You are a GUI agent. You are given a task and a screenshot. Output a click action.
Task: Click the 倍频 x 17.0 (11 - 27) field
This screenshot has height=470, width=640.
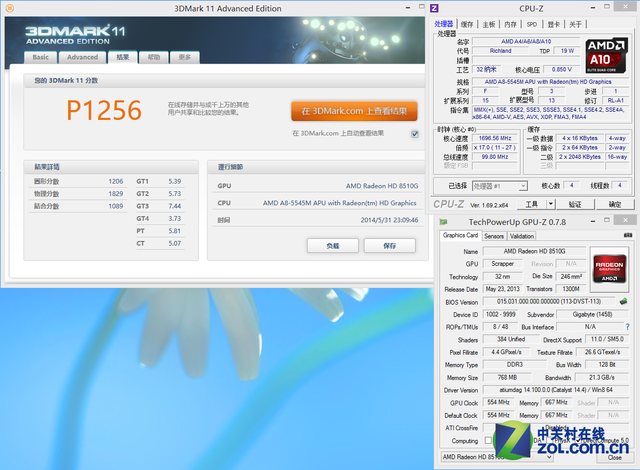[x=495, y=147]
